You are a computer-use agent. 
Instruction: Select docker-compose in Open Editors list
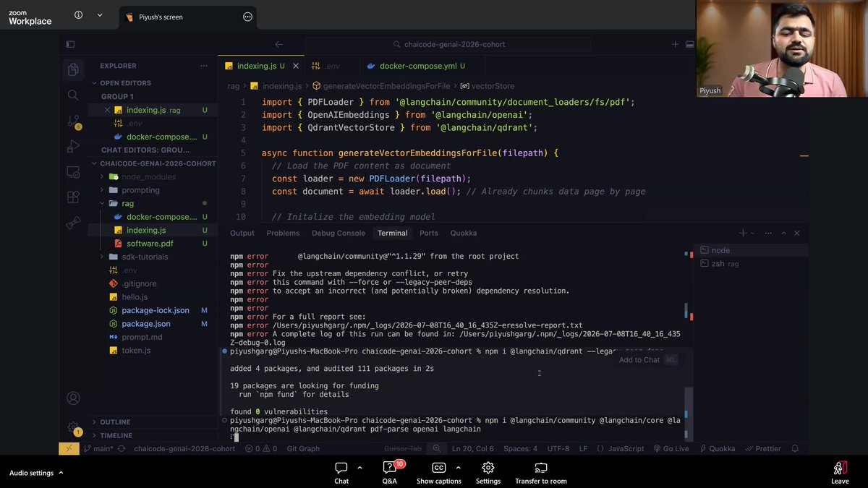(162, 137)
